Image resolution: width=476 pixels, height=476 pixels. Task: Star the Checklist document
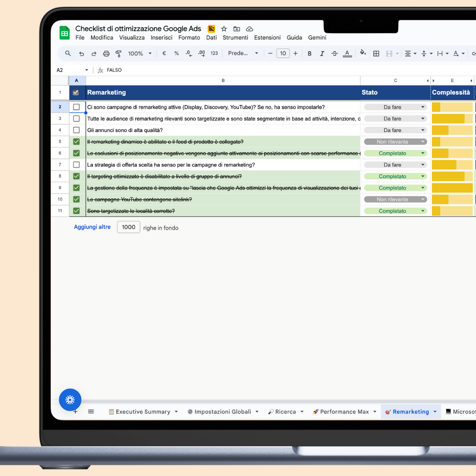click(x=224, y=29)
